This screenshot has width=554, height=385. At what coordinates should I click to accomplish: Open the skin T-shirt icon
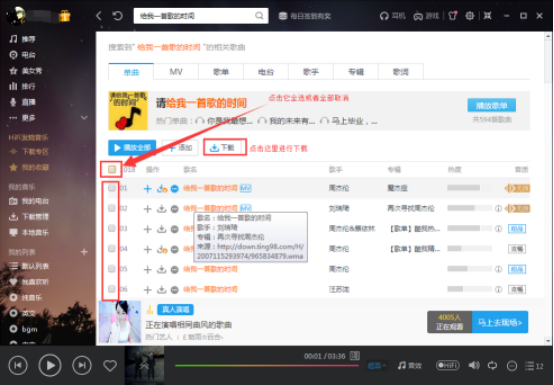point(453,16)
